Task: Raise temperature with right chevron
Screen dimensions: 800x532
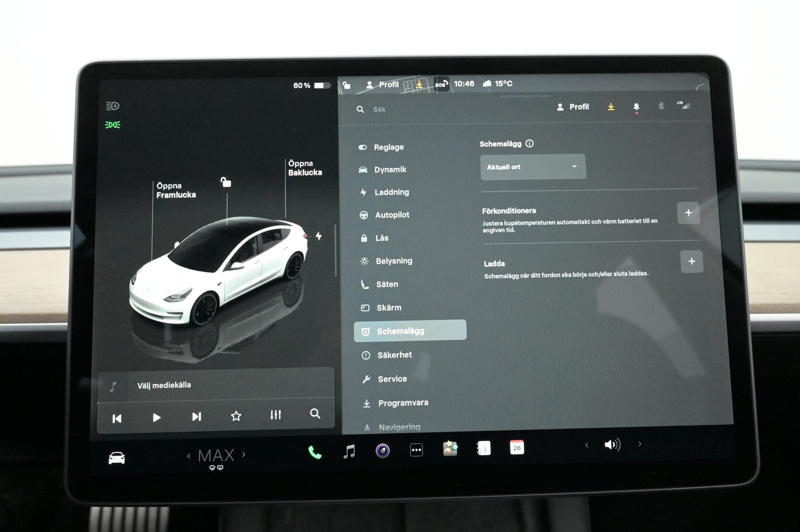Action: (x=244, y=455)
